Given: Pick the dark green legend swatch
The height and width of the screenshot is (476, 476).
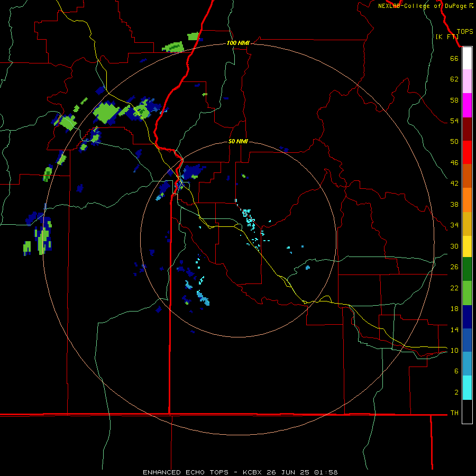Looking at the screenshot, I should [x=467, y=269].
